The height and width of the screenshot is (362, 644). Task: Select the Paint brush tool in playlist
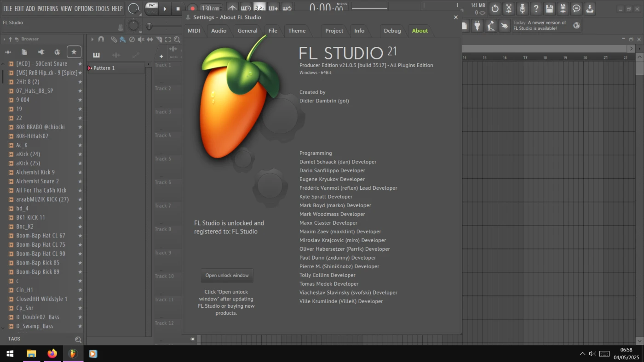(122, 40)
